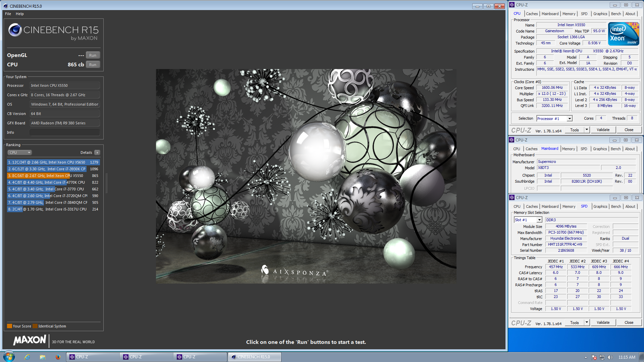Switch to first CPU-Z taskbar button
Viewport: 644px width, 362px height.
(93, 357)
